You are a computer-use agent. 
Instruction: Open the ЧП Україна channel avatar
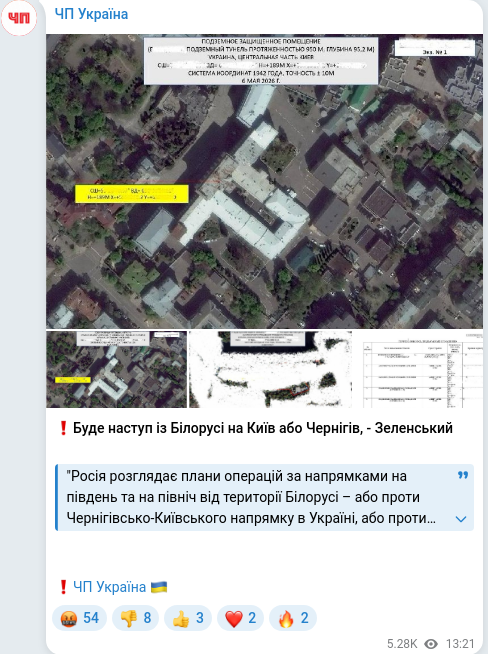[19, 18]
